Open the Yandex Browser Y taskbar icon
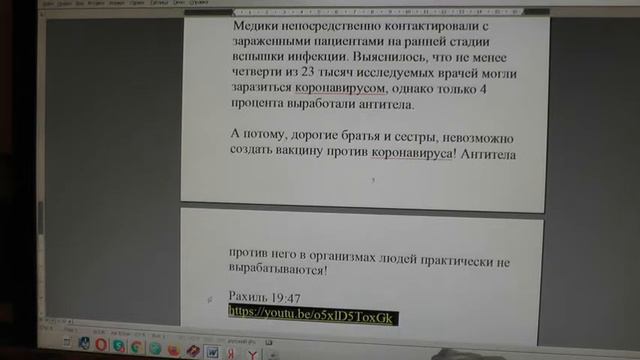 tap(253, 354)
